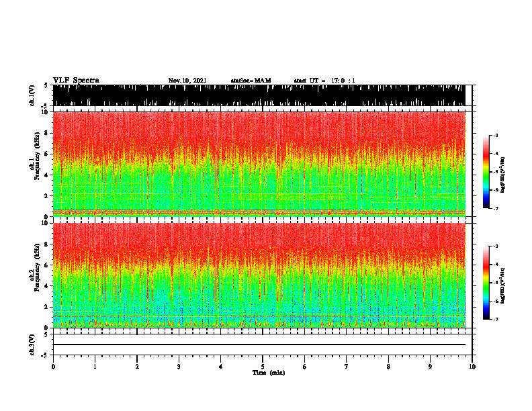Click the ch.2 colorbar "log(PSD)" unit label
The height and width of the screenshot is (411, 532).
pyautogui.click(x=502, y=285)
